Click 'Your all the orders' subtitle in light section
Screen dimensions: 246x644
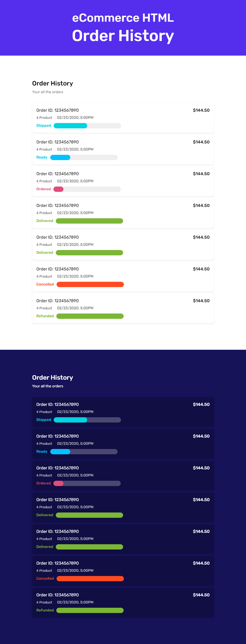click(48, 92)
